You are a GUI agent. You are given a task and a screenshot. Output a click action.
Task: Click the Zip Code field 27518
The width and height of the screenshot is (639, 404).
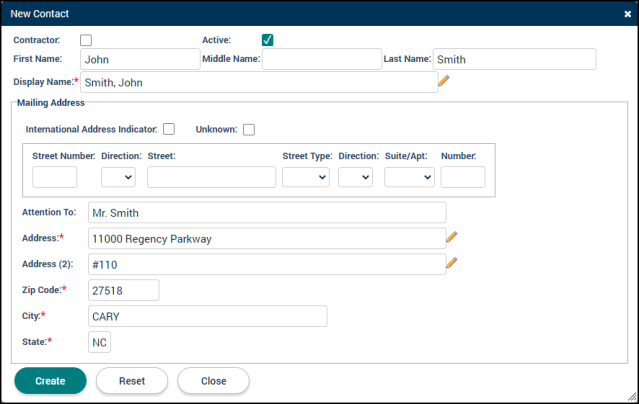pyautogui.click(x=123, y=290)
